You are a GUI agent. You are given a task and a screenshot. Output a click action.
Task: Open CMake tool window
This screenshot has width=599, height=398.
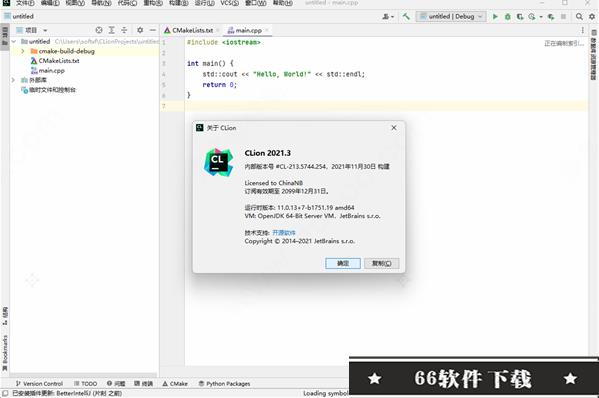(x=175, y=383)
